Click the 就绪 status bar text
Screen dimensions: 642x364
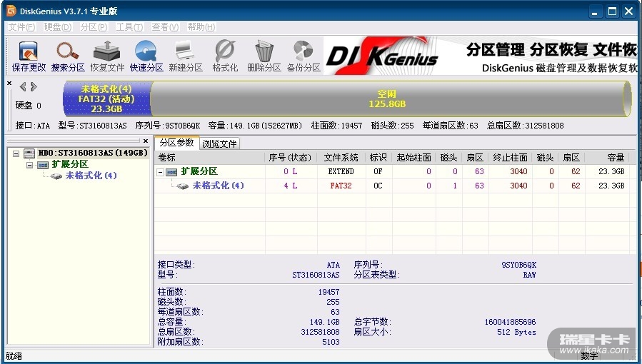pyautogui.click(x=14, y=356)
